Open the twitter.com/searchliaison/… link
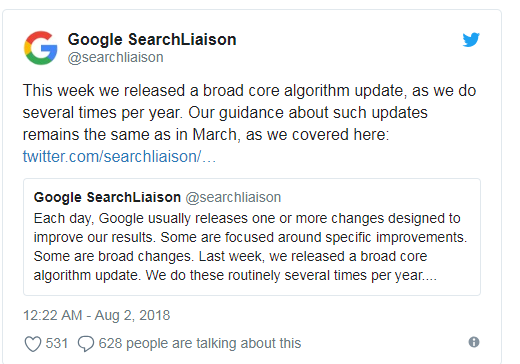The height and width of the screenshot is (364, 520). click(119, 156)
